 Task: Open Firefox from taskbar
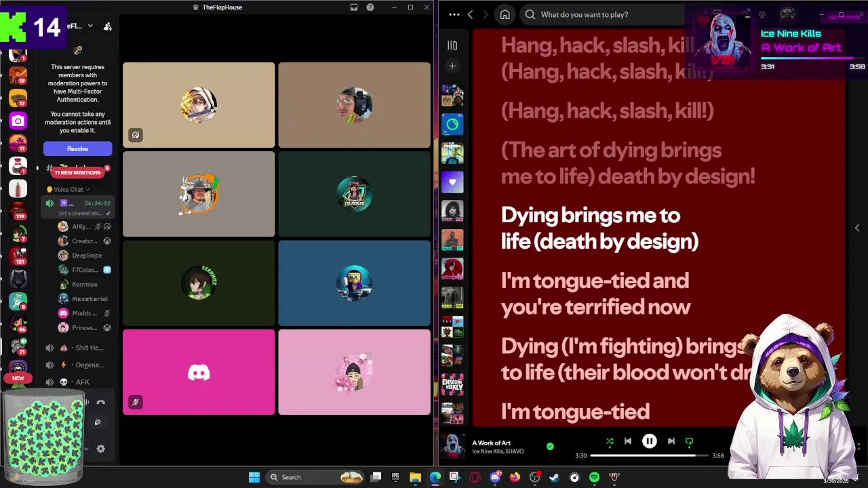tap(515, 477)
